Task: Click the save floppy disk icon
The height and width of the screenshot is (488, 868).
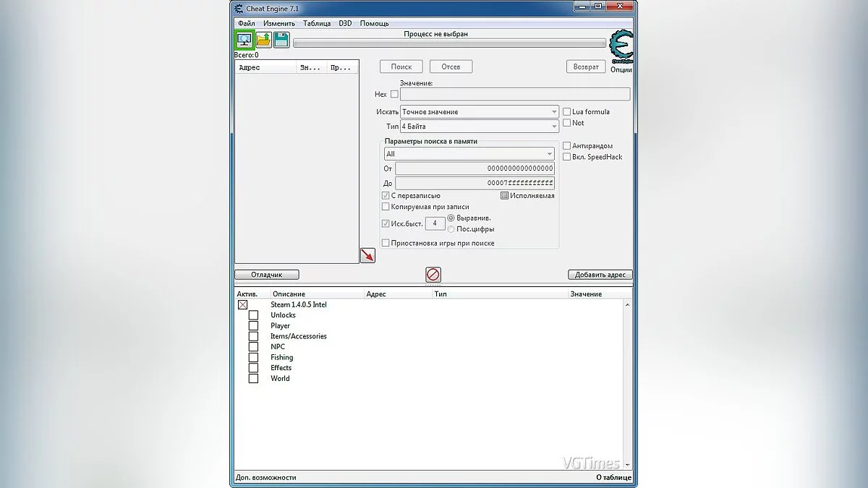Action: pyautogui.click(x=281, y=40)
